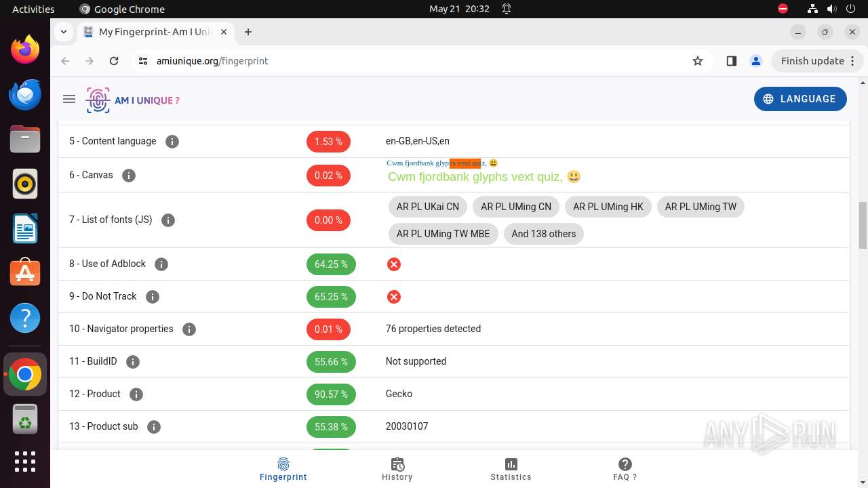868x488 pixels.
Task: Open Activities overview
Action: [33, 9]
